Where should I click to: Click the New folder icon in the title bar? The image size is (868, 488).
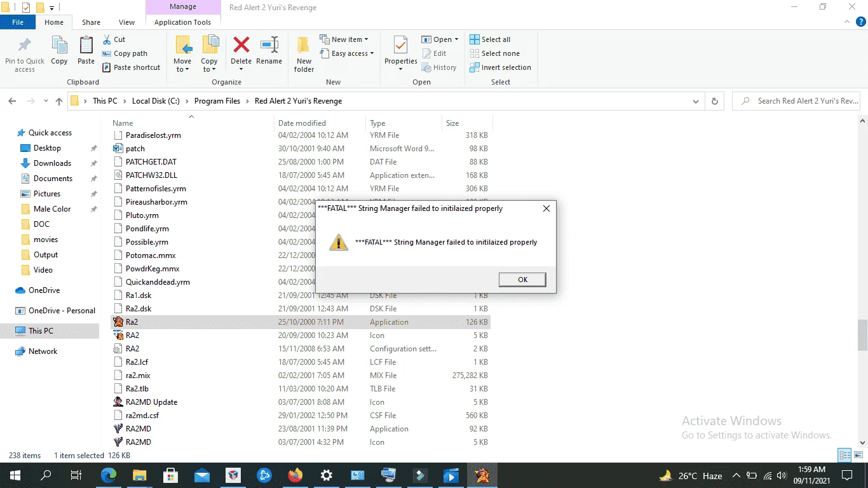(40, 8)
